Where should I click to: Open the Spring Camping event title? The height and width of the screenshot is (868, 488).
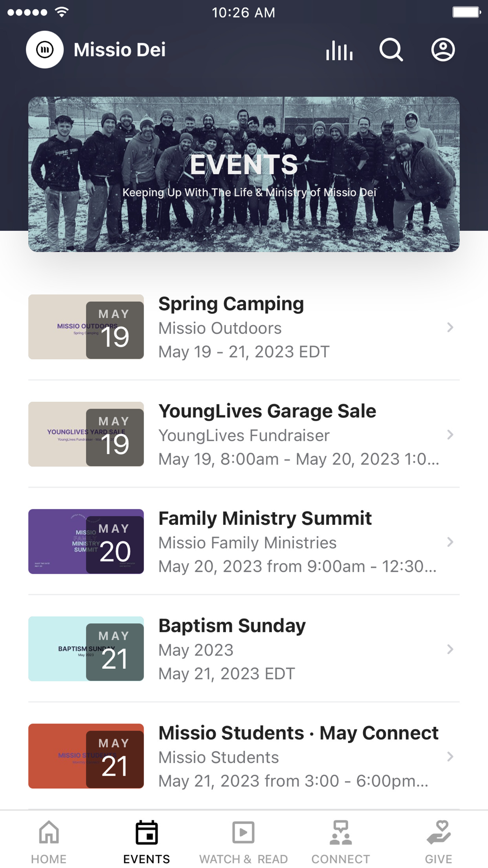pos(231,304)
